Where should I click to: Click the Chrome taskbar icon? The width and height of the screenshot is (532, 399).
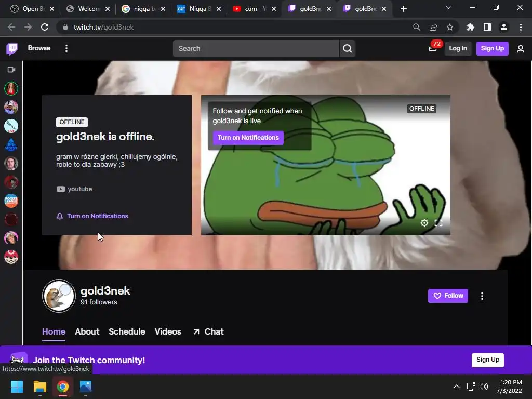(x=63, y=387)
